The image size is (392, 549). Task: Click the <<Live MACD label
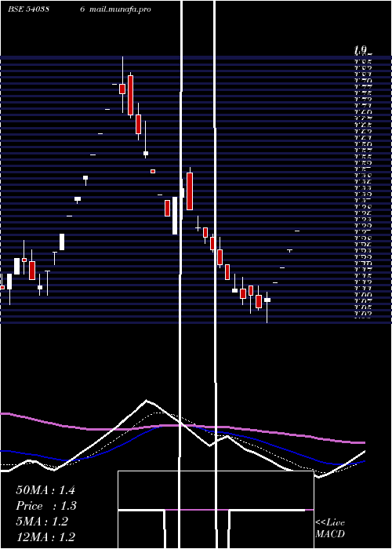330,529
